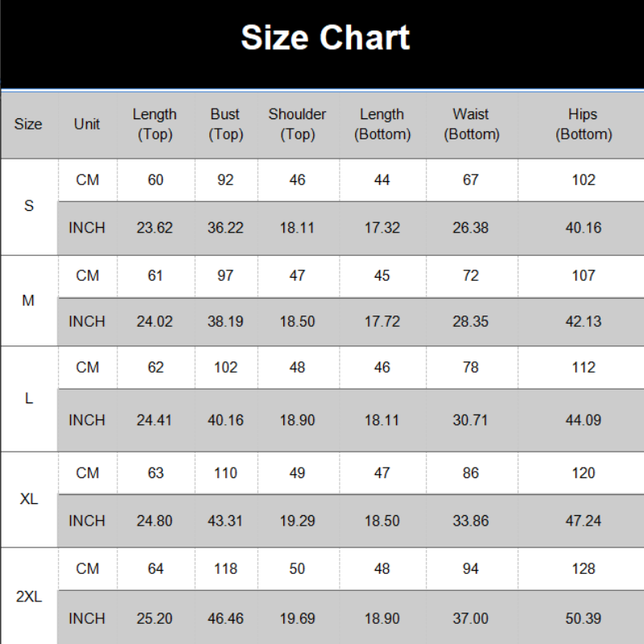Click the Hips (Bottom) column header
The image size is (644, 644).
pyautogui.click(x=583, y=125)
